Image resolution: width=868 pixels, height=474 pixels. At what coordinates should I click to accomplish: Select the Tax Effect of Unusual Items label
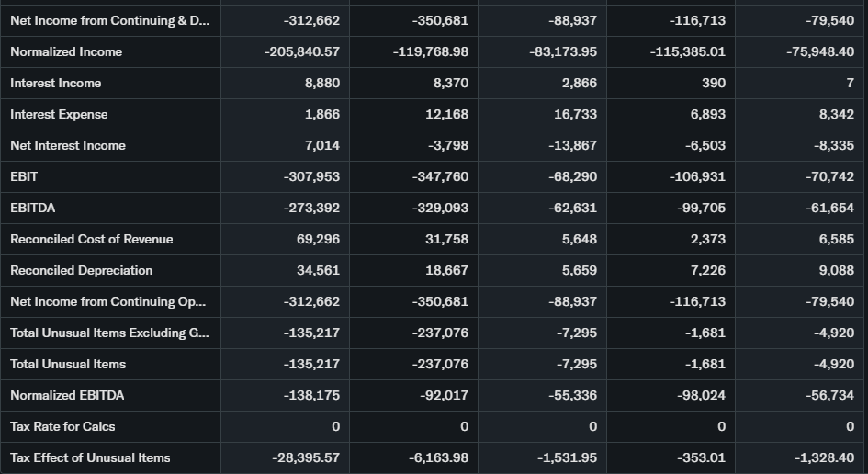(90, 457)
